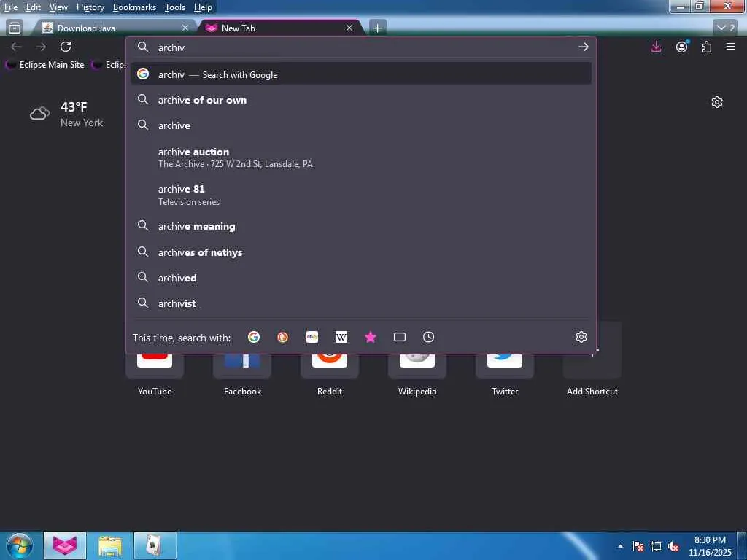
Task: Close the Download Java tab
Action: pos(185,28)
